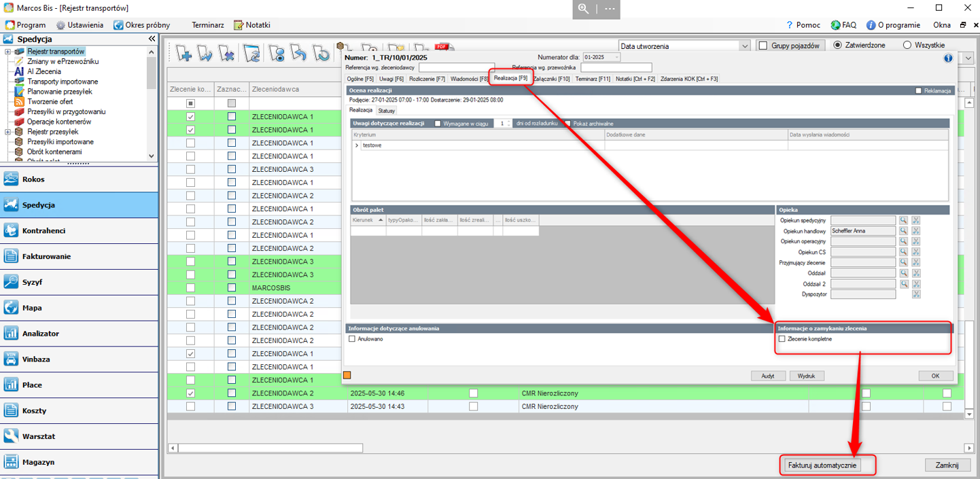Click the add new transport toolbar icon

(183, 53)
